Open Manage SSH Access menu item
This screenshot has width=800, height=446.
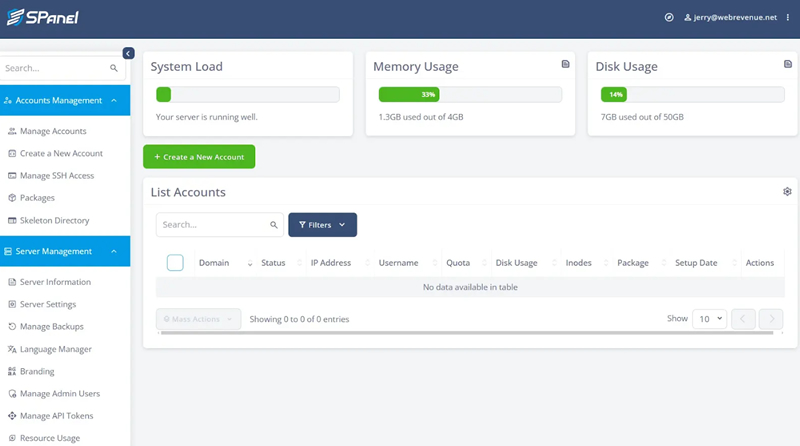57,176
